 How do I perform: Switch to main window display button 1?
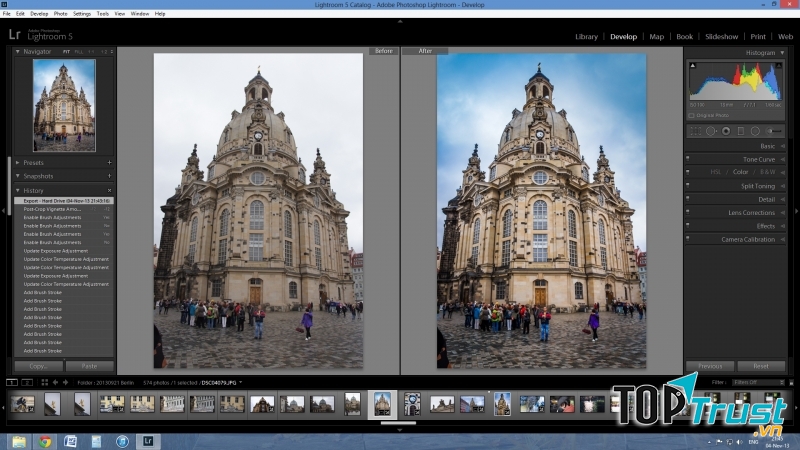(12, 382)
